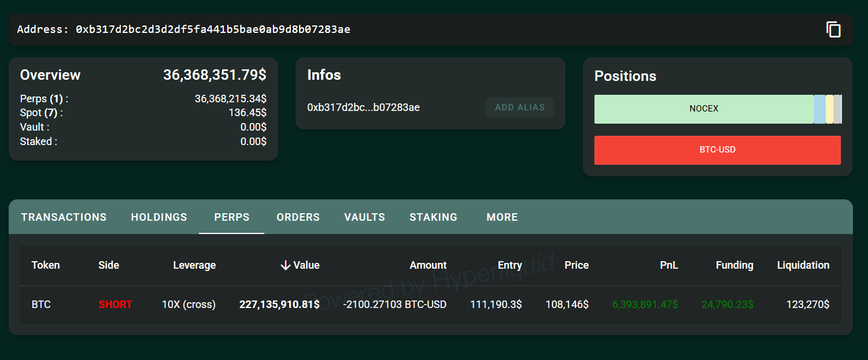Click the BTC token in the position row
This screenshot has width=868, height=360.
click(41, 305)
